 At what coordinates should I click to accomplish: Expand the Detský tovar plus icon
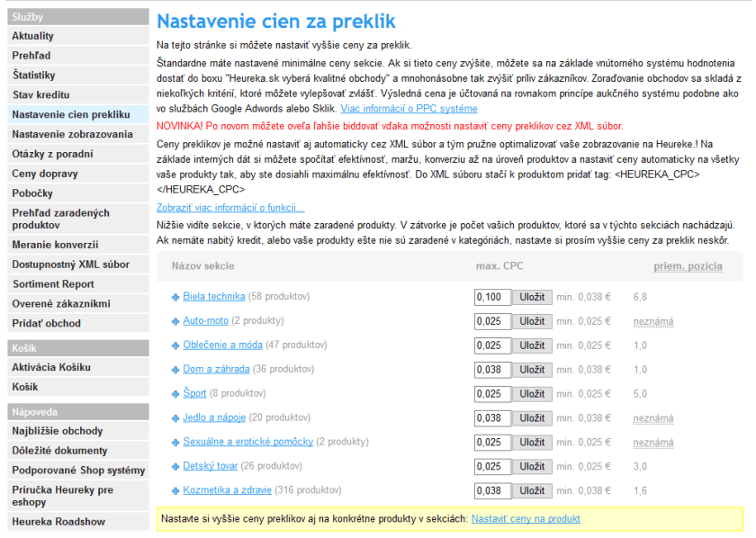[175, 467]
